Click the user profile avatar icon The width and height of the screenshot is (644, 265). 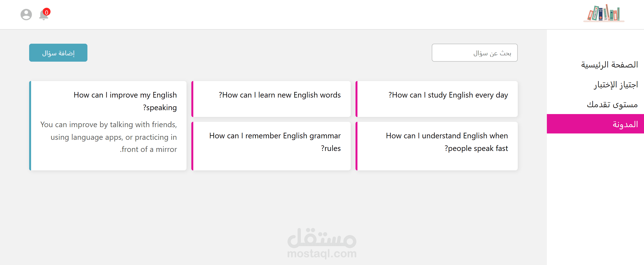(26, 15)
